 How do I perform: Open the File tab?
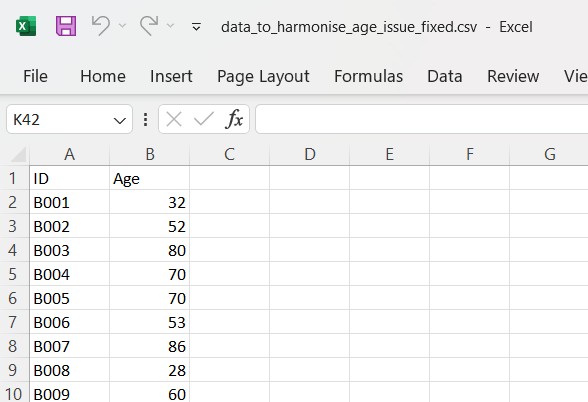click(x=35, y=76)
